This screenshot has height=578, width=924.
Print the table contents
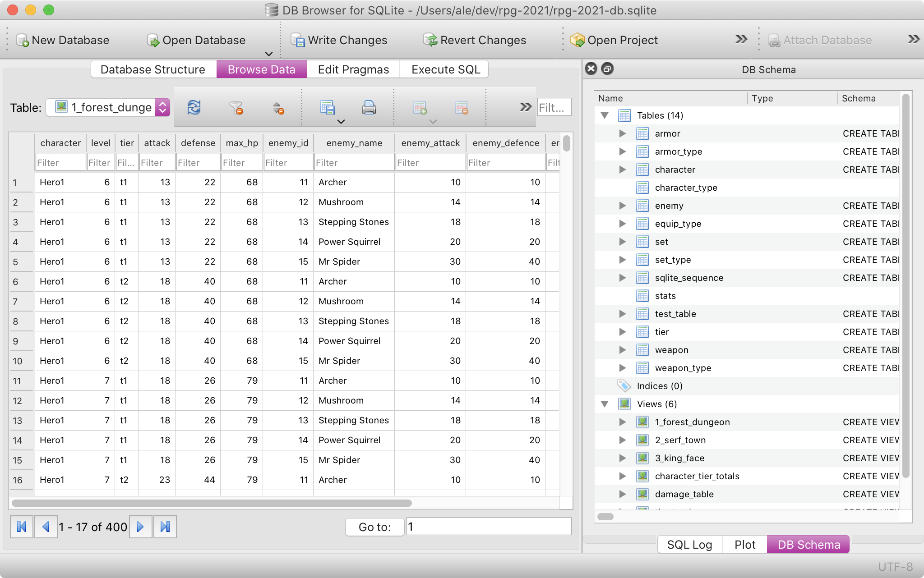(x=369, y=107)
